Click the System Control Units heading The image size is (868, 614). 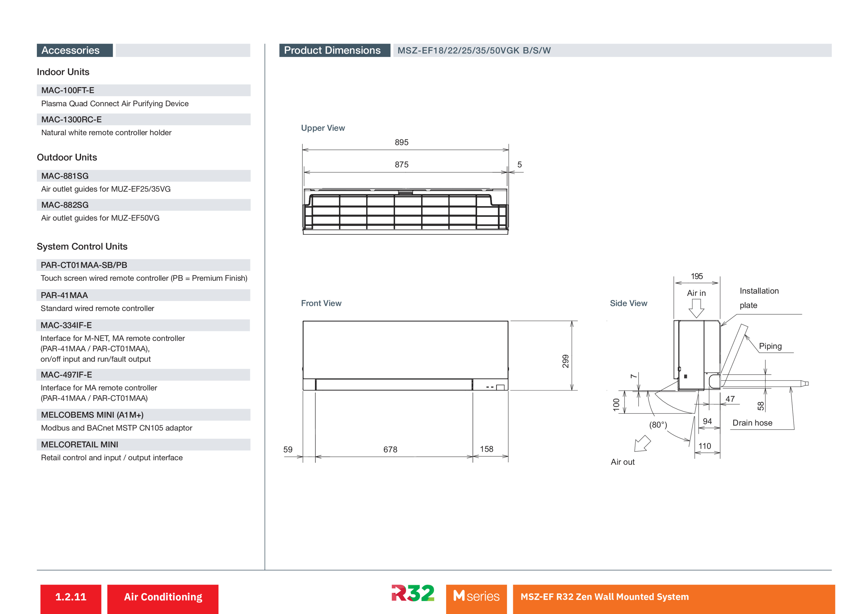(82, 247)
